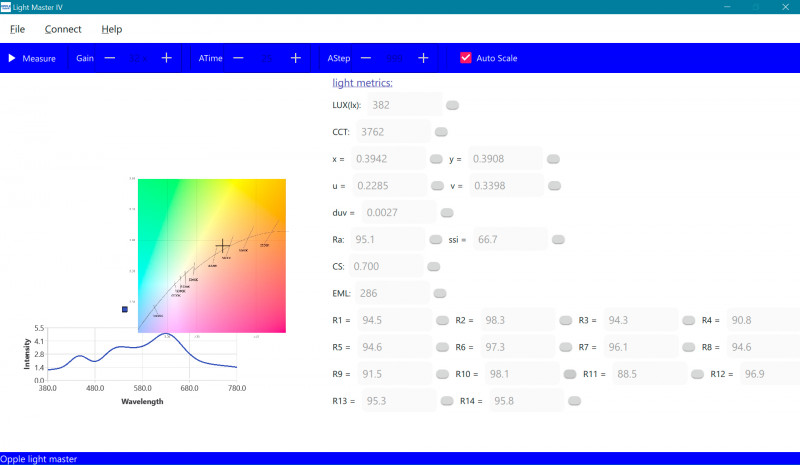This screenshot has height=465, width=800.
Task: Disable the Auto Scale checkbox
Action: pos(466,58)
